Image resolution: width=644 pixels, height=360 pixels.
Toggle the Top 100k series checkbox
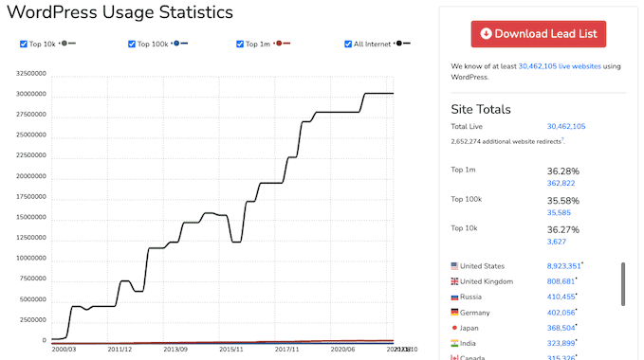[x=132, y=44]
